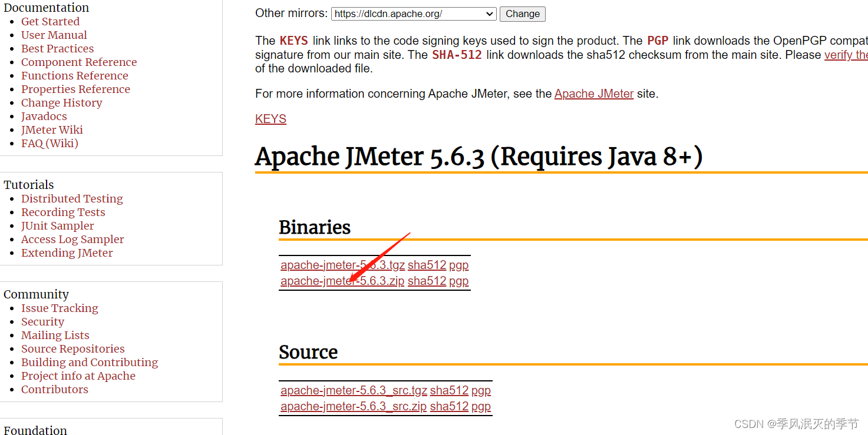The height and width of the screenshot is (435, 868).
Task: Download apache-jmeter-5.6.3_src.tgz source
Action: tap(354, 391)
